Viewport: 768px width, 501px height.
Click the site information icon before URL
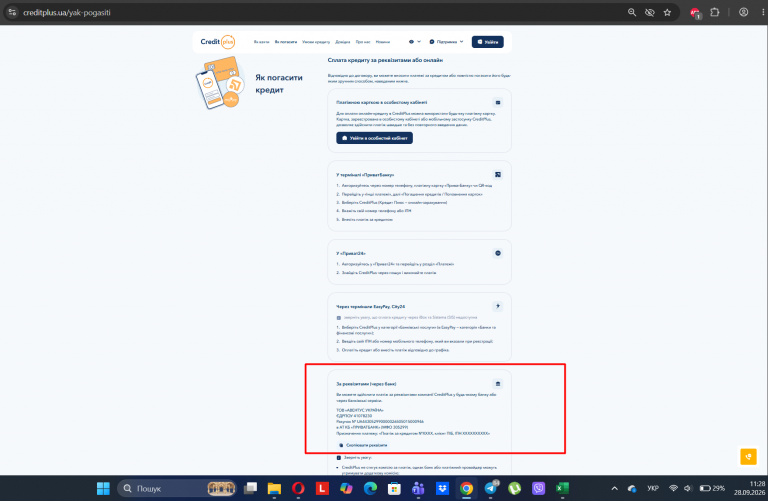point(12,12)
